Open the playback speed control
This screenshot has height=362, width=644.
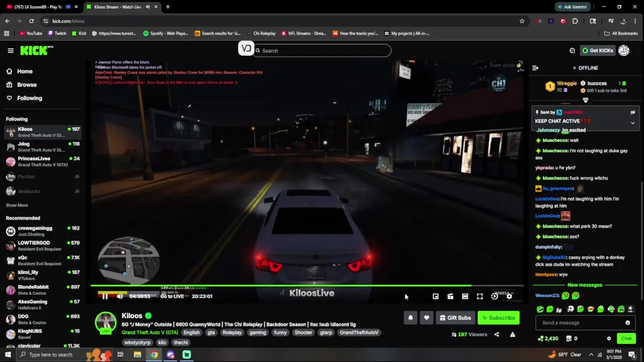[x=495, y=296]
